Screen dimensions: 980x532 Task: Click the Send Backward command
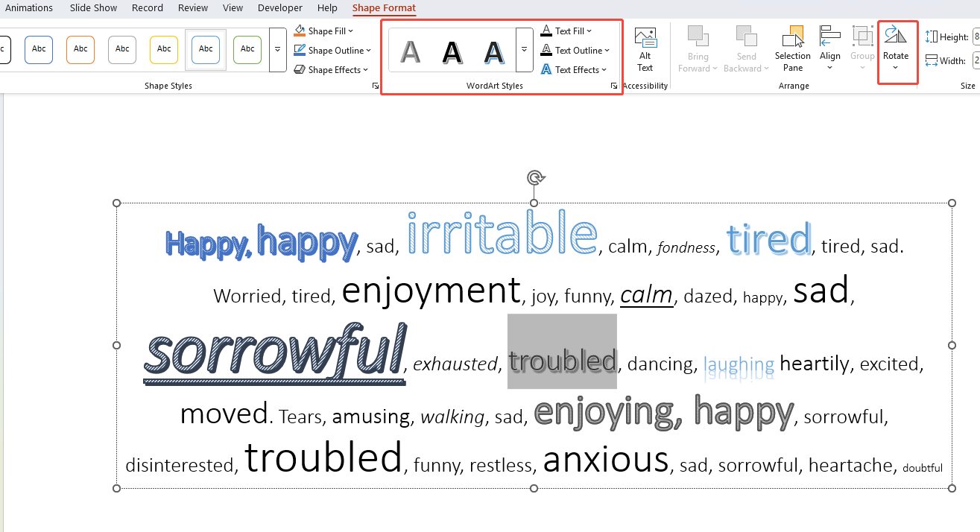pyautogui.click(x=746, y=48)
